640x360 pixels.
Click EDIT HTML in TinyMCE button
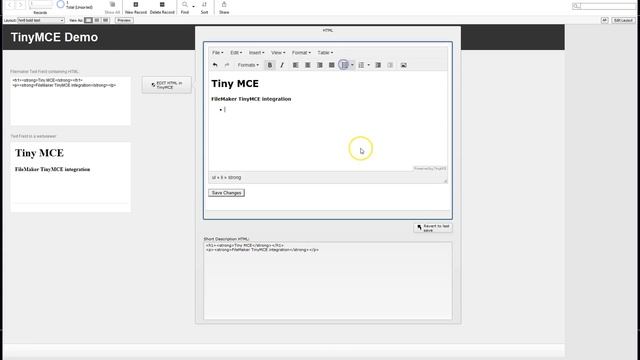pos(167,85)
